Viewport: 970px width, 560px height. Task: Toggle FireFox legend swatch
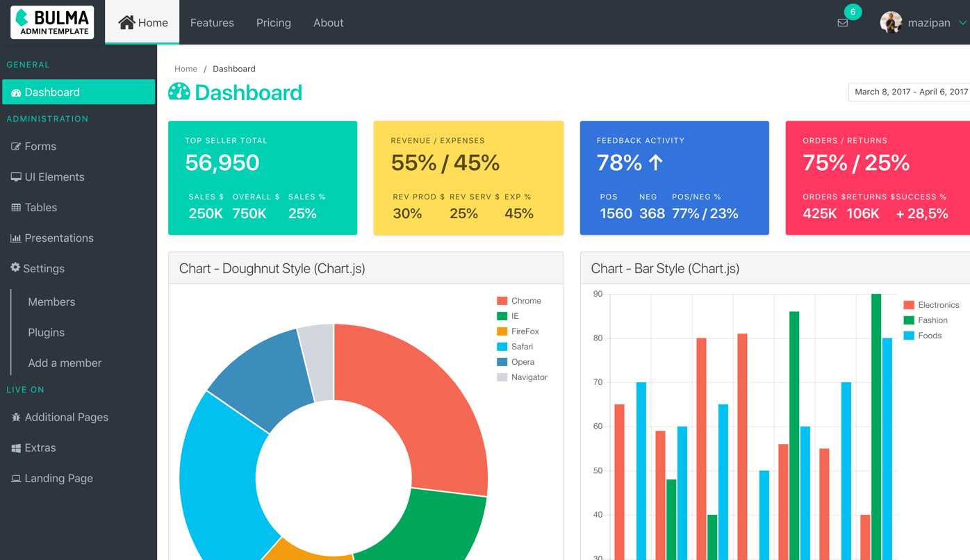pyautogui.click(x=502, y=331)
